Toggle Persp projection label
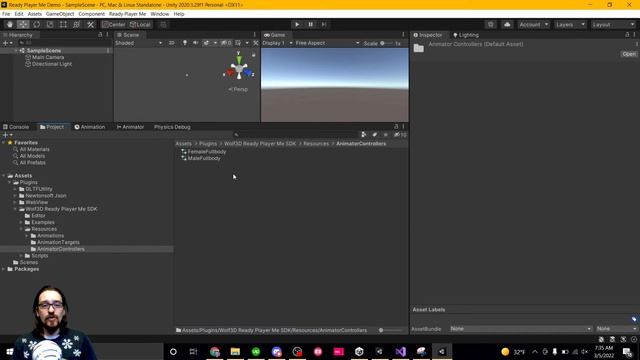The width and height of the screenshot is (640, 360). click(238, 89)
